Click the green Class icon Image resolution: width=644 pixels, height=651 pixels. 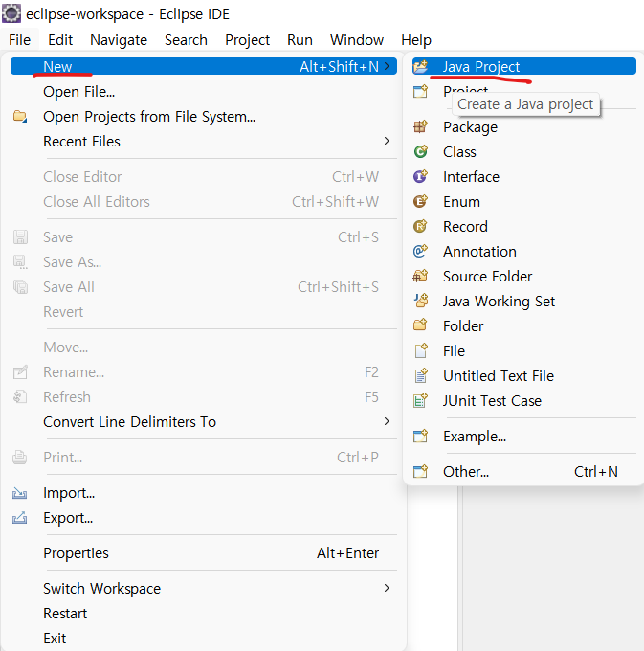[x=420, y=151]
